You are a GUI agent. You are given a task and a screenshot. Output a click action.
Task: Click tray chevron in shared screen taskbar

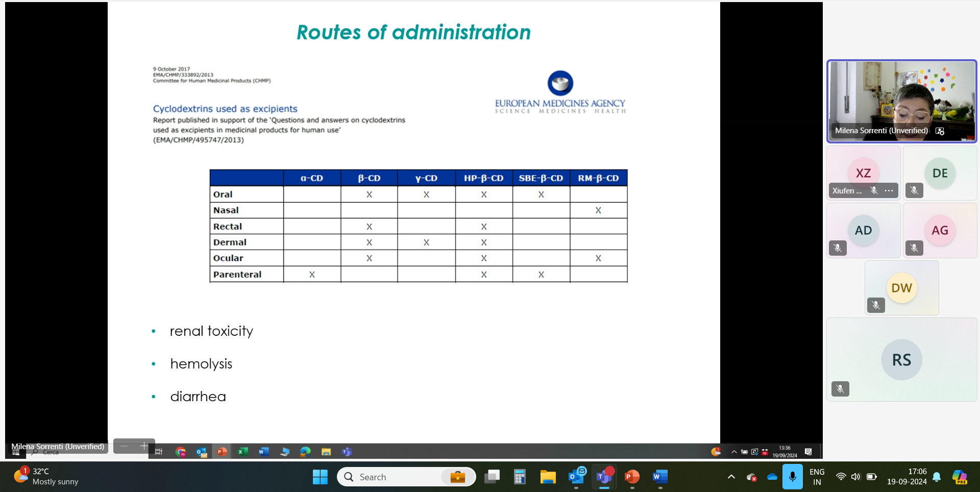734,452
